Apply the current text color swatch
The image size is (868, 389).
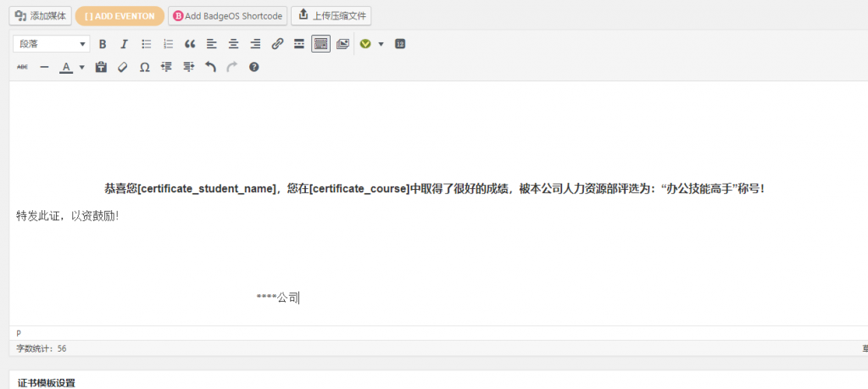(x=66, y=67)
